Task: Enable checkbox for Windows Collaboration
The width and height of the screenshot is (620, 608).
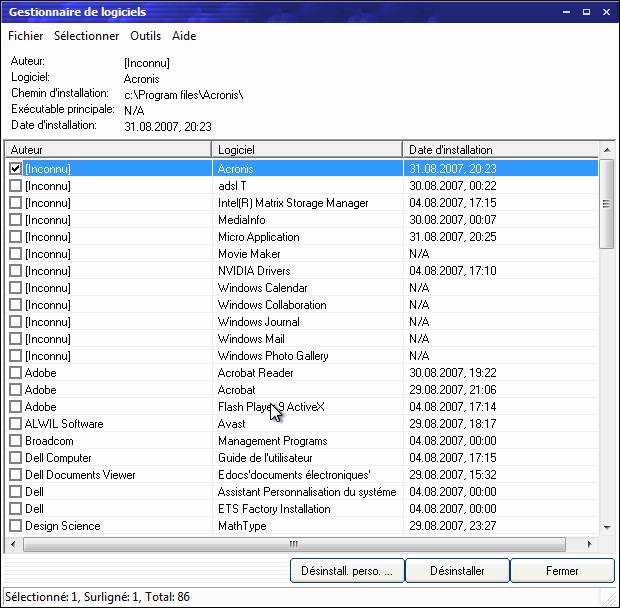Action: (15, 305)
